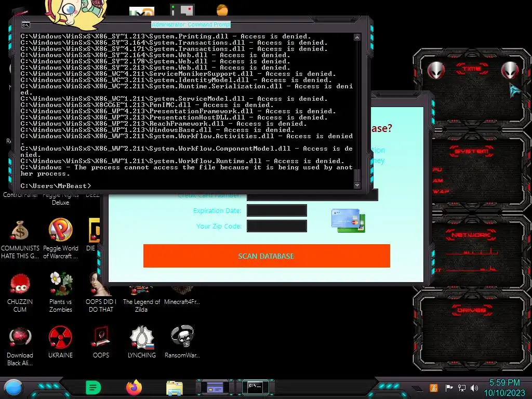This screenshot has width=532, height=399.
Task: Open Peggle World of Warcraft desktop icon
Action: [60, 230]
